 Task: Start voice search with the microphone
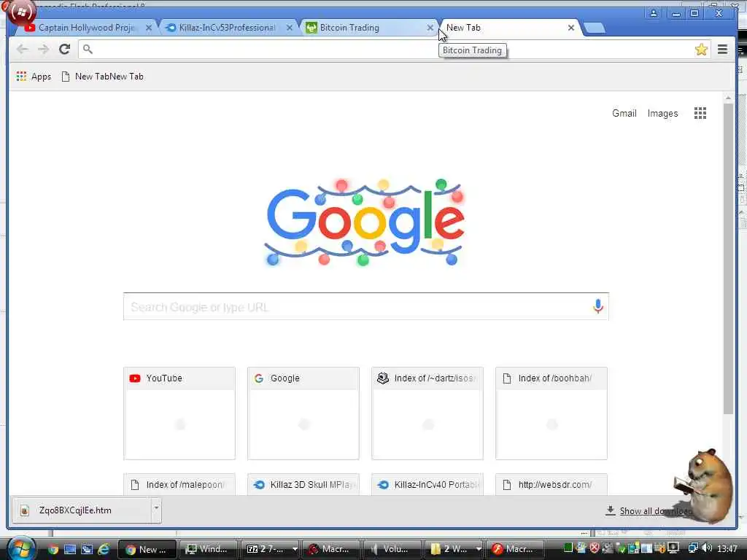(x=598, y=306)
